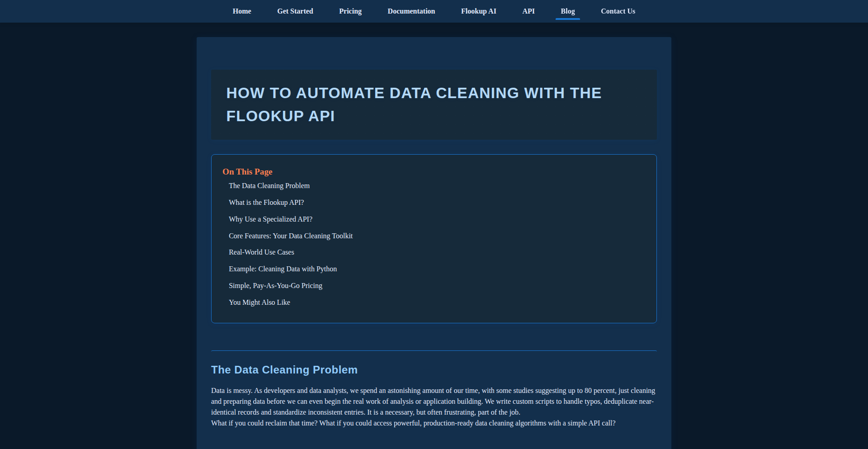
Task: Click the sentence "What if you could reclaim that time?"
Action: point(264,423)
